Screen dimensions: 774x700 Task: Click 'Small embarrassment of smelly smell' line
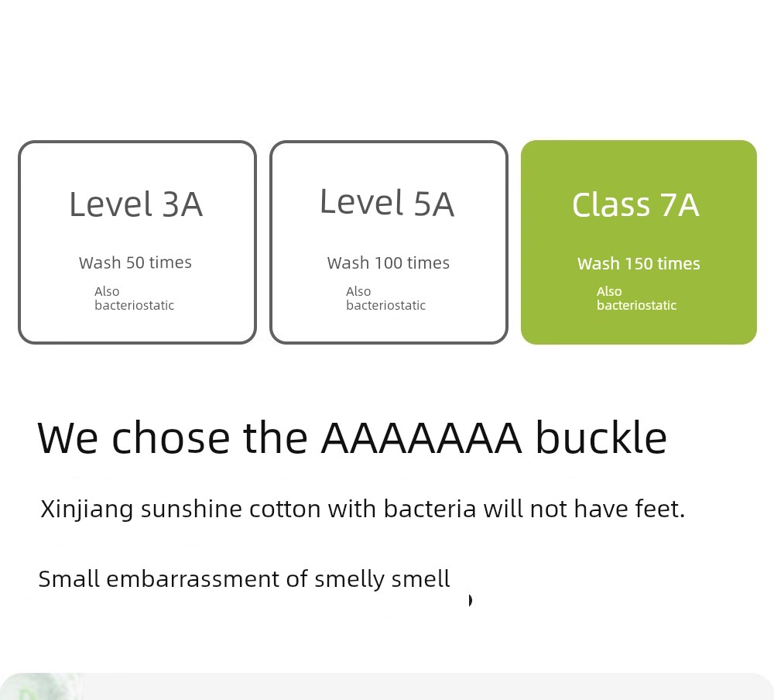coord(244,579)
